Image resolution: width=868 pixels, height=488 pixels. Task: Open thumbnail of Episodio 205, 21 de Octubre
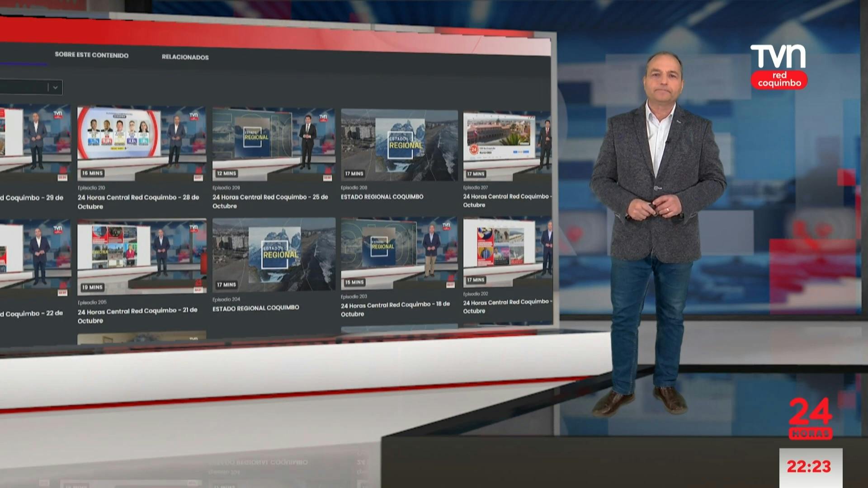[x=142, y=257]
